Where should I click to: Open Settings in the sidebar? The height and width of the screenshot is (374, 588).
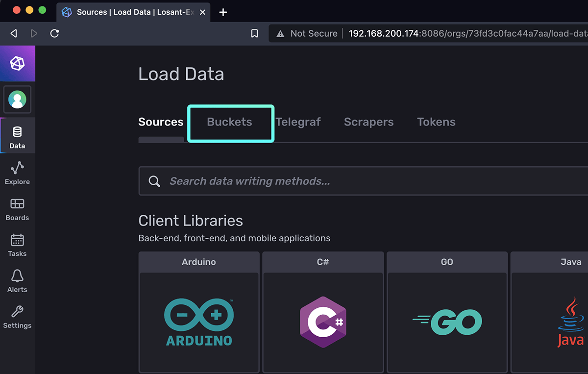tap(17, 316)
